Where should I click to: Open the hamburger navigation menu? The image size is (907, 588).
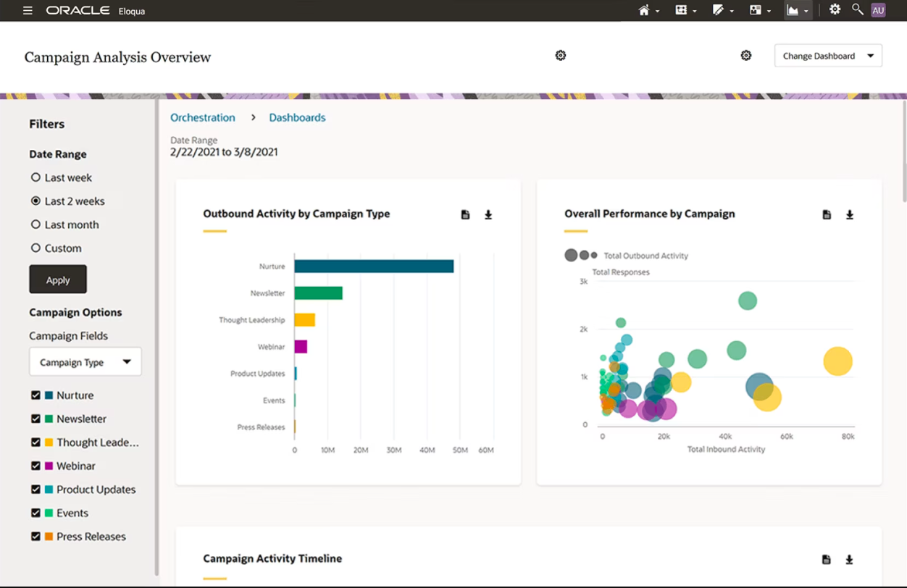(28, 11)
